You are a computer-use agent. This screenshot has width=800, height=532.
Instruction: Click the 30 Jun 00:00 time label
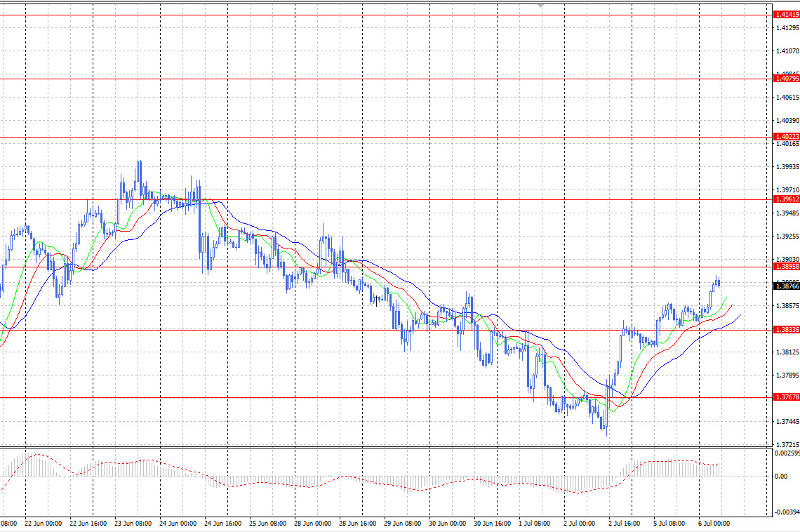click(x=448, y=524)
